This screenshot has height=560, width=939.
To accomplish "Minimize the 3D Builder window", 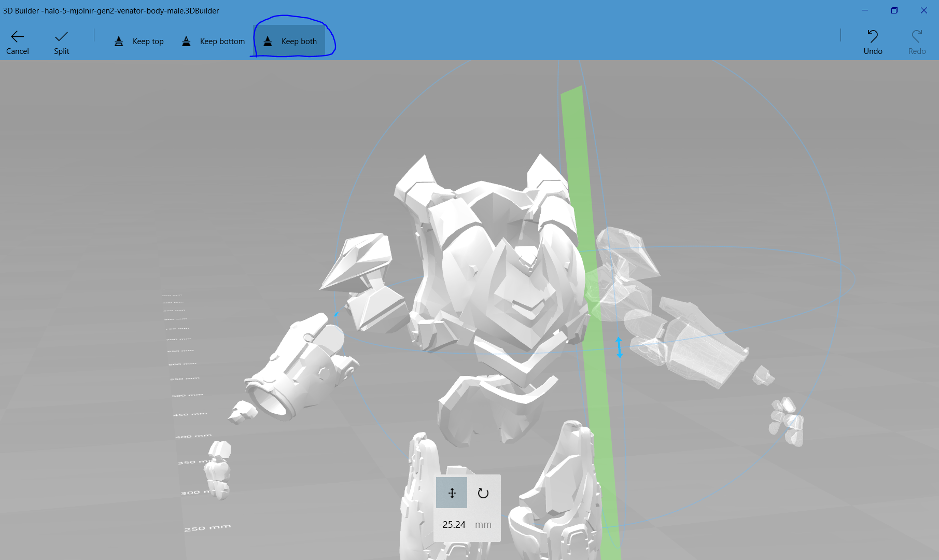I will (865, 10).
